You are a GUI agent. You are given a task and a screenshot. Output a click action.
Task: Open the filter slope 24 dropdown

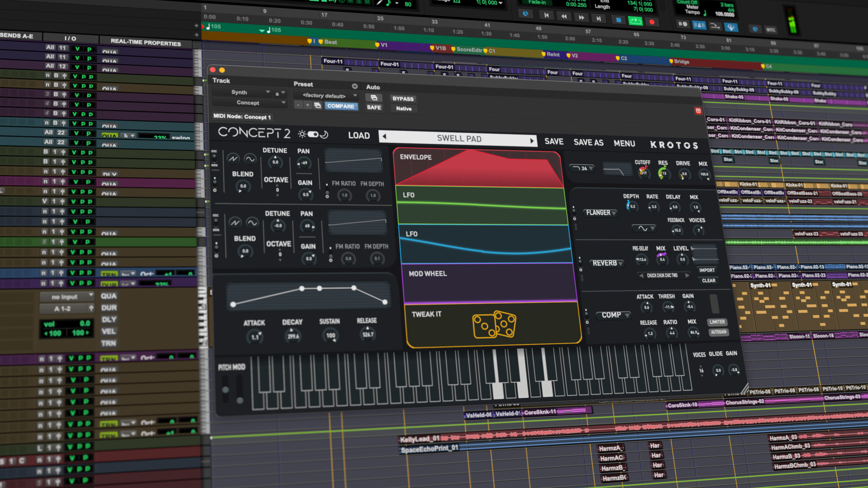(x=583, y=168)
